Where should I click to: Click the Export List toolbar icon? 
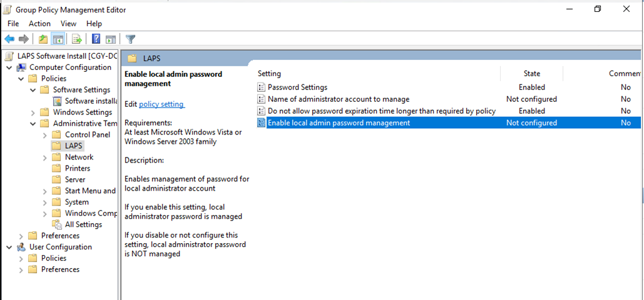77,39
